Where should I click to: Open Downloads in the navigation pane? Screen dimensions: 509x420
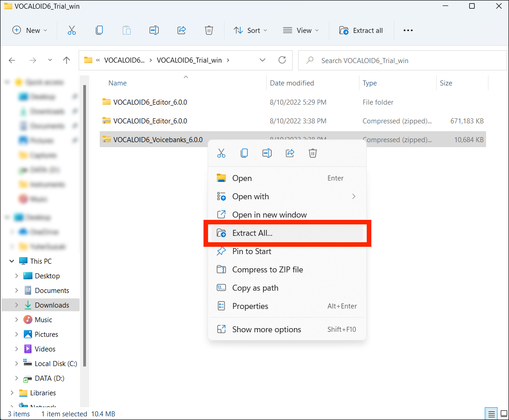(x=52, y=305)
